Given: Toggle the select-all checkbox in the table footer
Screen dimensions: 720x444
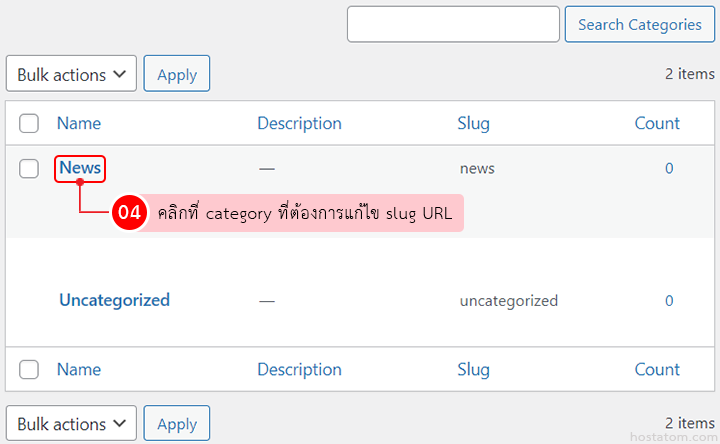Looking at the screenshot, I should 29,369.
